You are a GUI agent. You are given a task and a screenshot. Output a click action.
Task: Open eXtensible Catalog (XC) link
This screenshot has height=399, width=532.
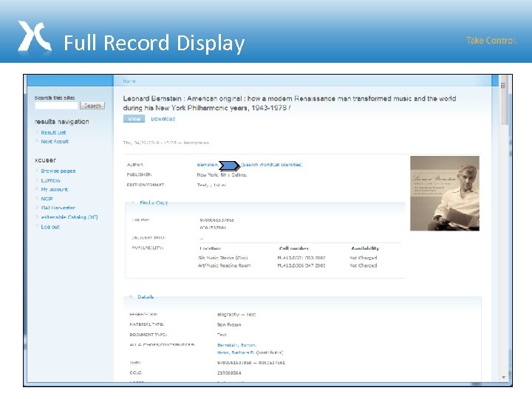point(69,217)
